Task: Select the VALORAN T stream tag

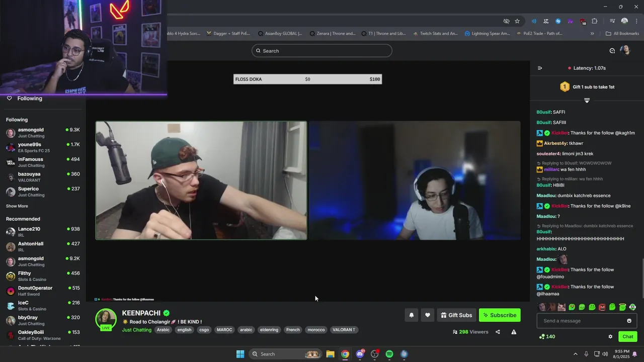Action: click(344, 330)
